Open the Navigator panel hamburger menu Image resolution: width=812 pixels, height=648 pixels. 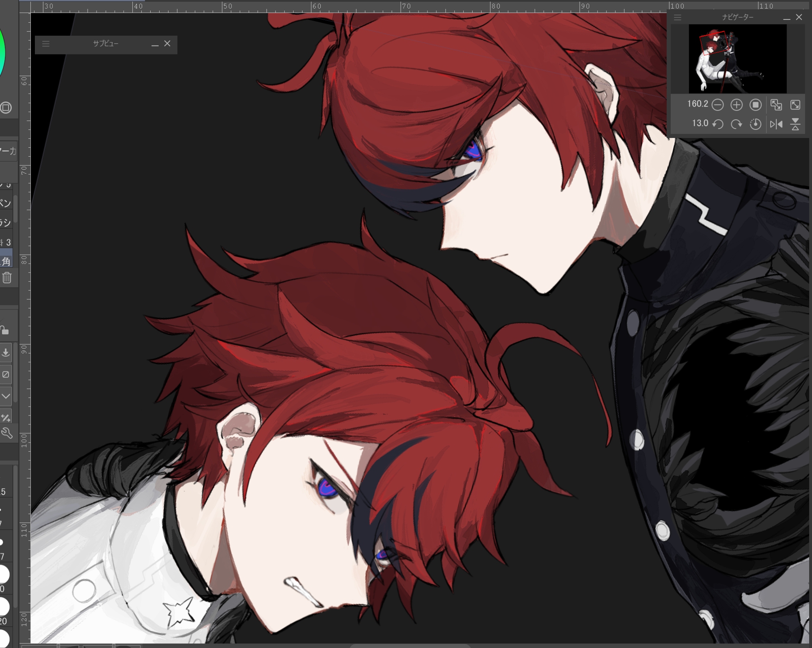point(678,17)
